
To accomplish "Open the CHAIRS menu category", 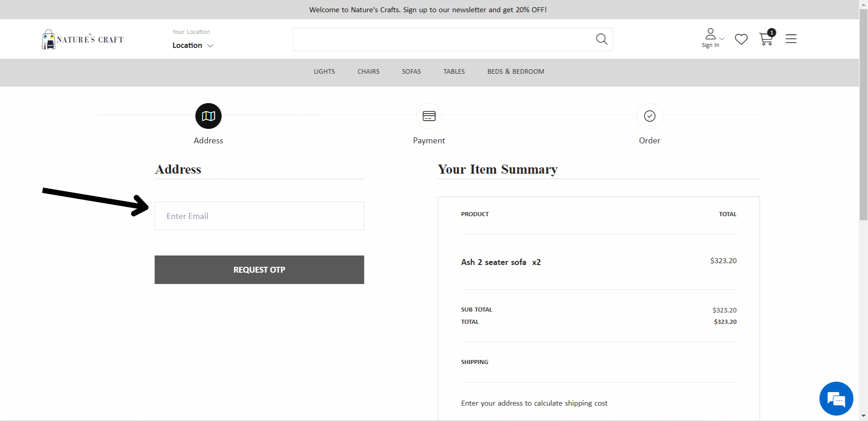I will point(368,71).
